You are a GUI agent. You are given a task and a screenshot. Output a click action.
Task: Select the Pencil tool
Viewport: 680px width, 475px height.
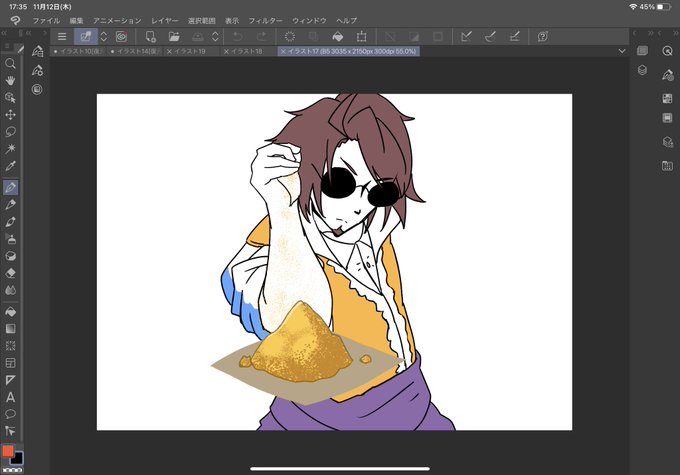(10, 205)
